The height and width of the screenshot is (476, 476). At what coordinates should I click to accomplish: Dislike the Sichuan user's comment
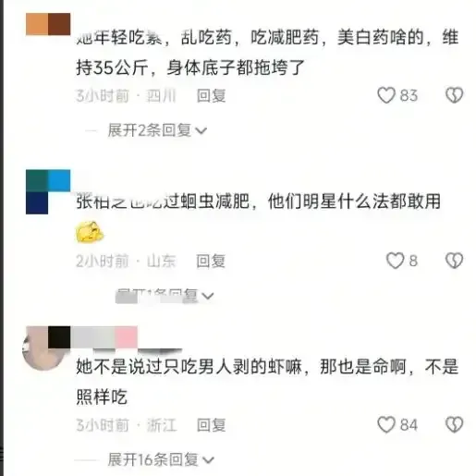[454, 95]
